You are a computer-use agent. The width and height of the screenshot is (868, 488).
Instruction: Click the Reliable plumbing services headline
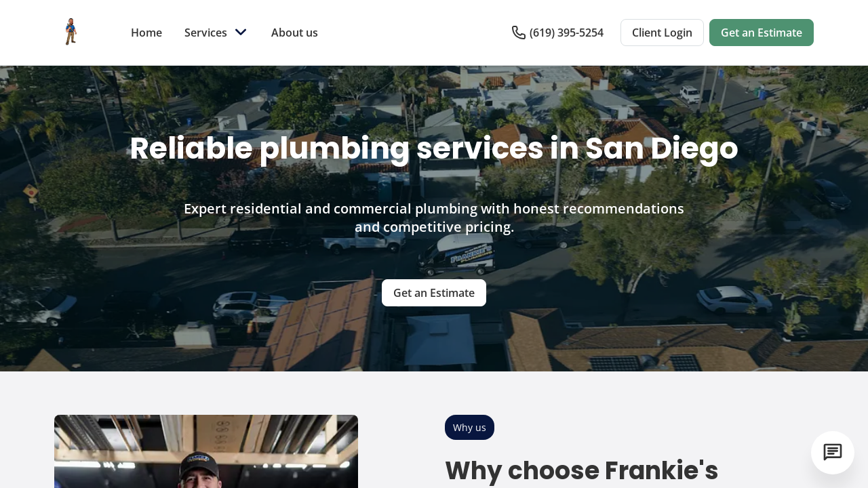click(434, 148)
